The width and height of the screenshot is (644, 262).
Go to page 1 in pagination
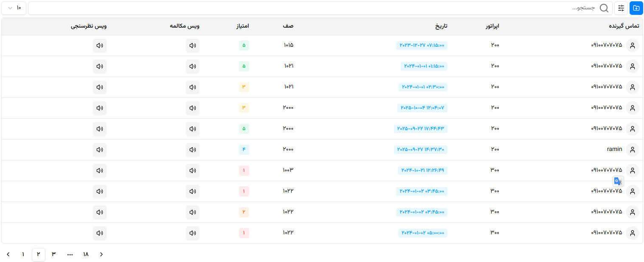click(23, 254)
